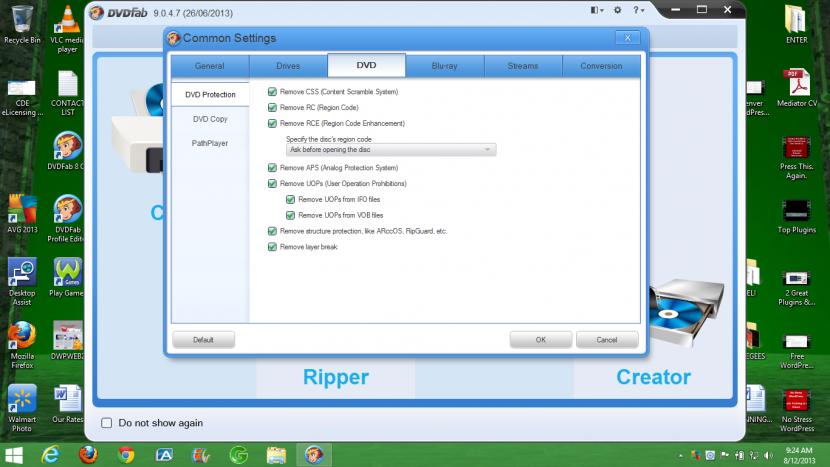Check the Do not show again box
The image size is (830, 467).
tap(106, 423)
